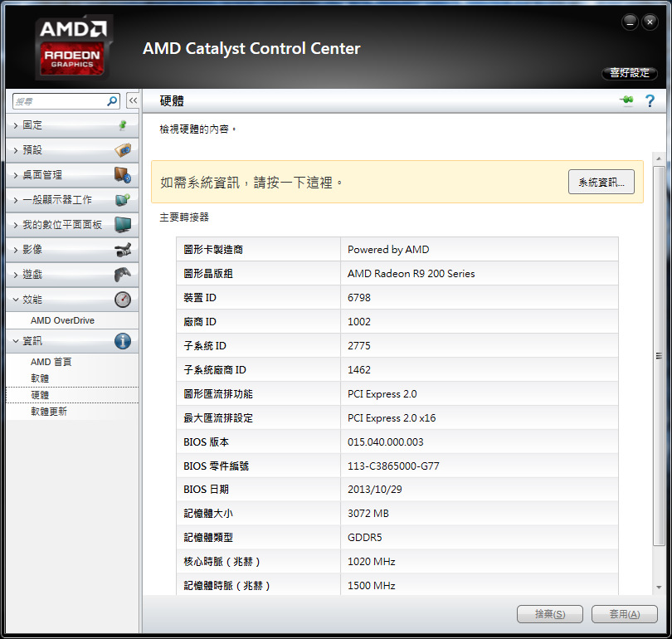Click the 套用(A) apply button
Viewport: 672px width, 639px height.
pos(625,614)
